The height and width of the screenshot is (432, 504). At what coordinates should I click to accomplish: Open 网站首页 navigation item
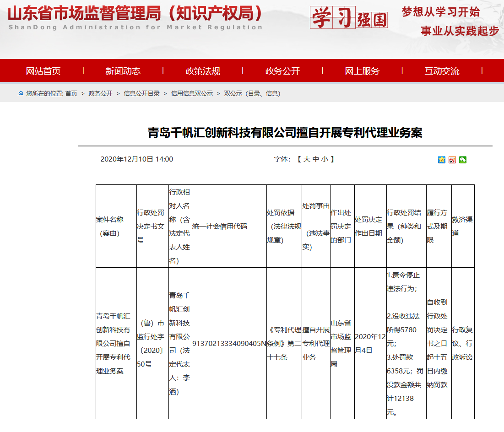pos(43,71)
